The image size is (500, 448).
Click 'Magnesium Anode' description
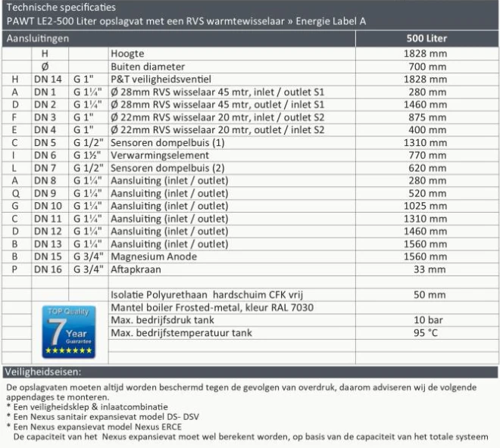pyautogui.click(x=154, y=257)
